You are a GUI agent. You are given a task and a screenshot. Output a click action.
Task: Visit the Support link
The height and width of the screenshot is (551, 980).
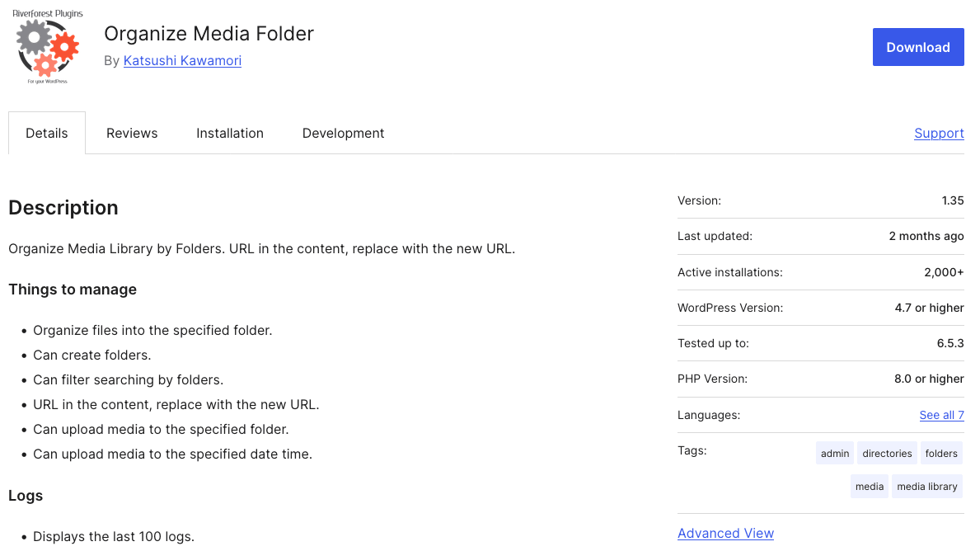click(x=939, y=134)
